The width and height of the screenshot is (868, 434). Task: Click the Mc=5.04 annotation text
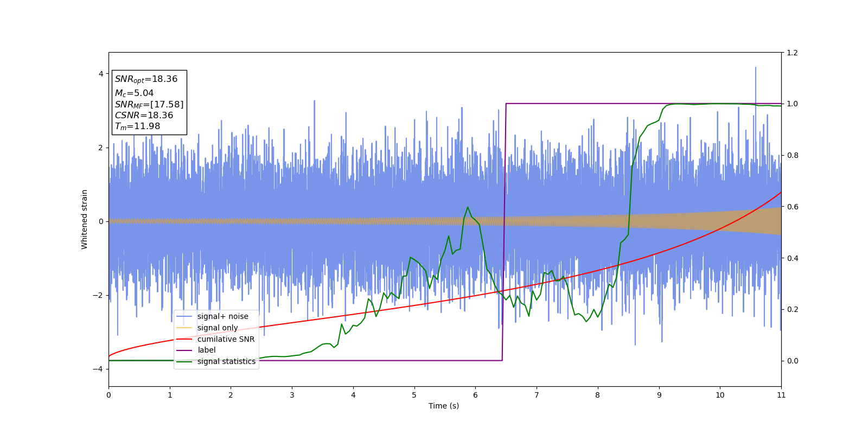tap(134, 93)
